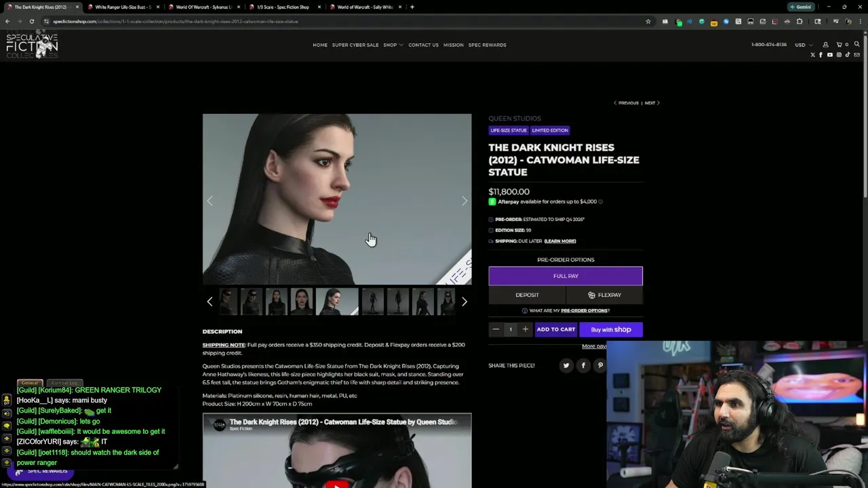The width and height of the screenshot is (868, 488).
Task: Go to HOME in site navigation
Action: 320,45
